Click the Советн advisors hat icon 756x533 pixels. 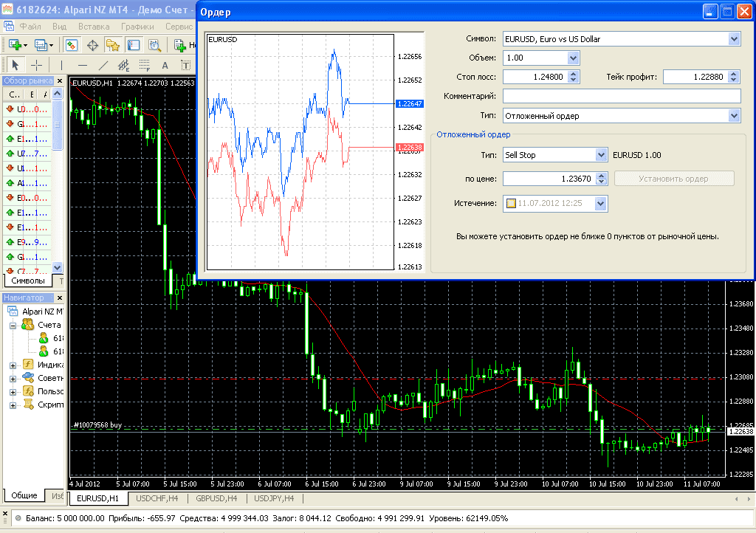coord(29,377)
